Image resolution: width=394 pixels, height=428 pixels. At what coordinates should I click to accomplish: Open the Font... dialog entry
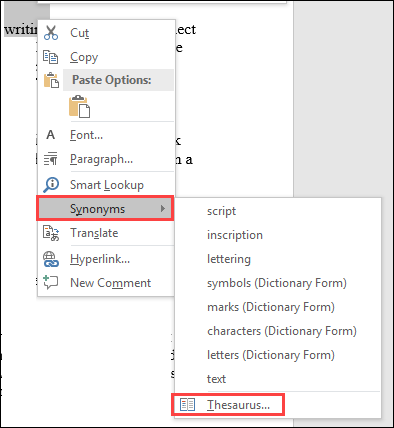pyautogui.click(x=106, y=135)
